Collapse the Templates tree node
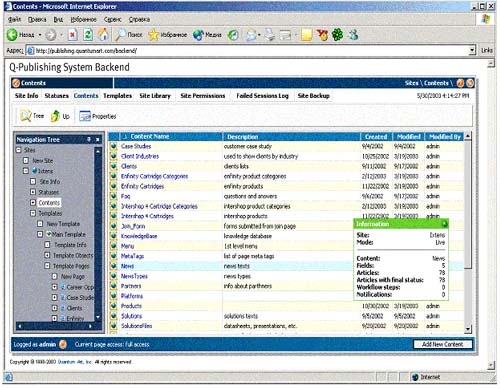The height and width of the screenshot is (389, 500). [x=33, y=213]
